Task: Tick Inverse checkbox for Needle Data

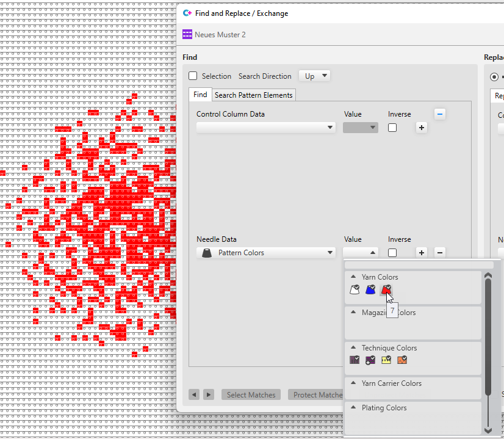Action: click(392, 253)
